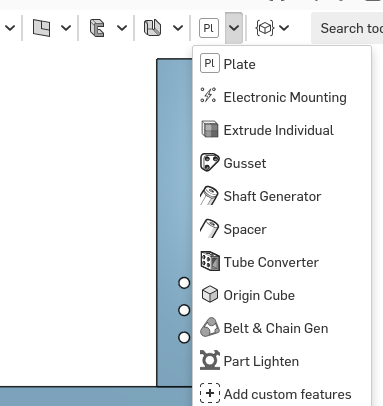
Task: Click the top circular hole on the blue part
Action: tap(184, 283)
